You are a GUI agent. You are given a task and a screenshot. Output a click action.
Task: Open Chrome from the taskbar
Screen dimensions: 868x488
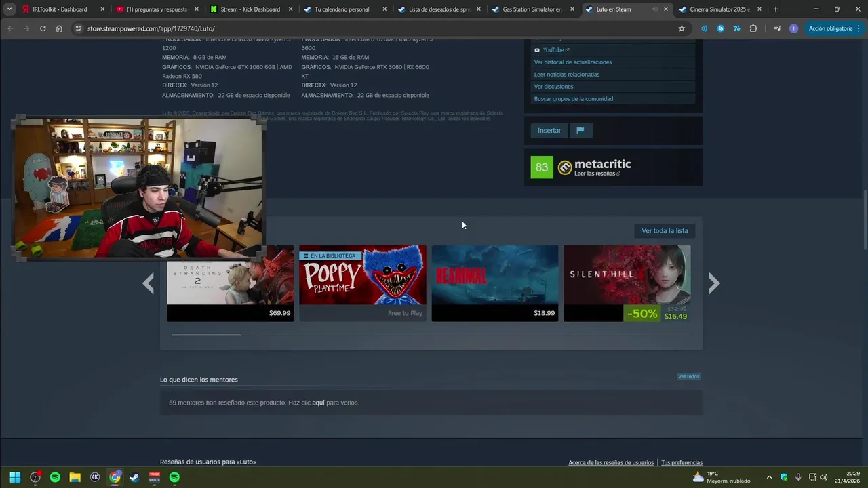[115, 477]
